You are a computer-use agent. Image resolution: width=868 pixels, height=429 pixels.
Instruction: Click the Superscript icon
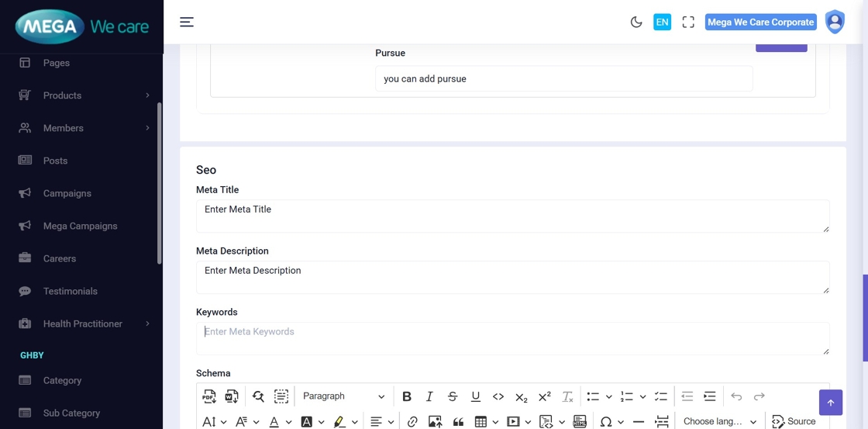tap(544, 396)
